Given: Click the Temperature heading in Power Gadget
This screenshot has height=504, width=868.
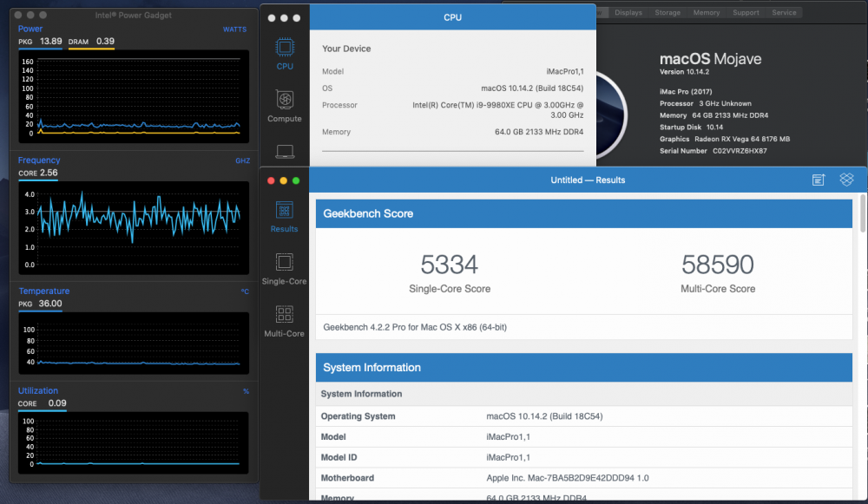Looking at the screenshot, I should click(x=43, y=291).
